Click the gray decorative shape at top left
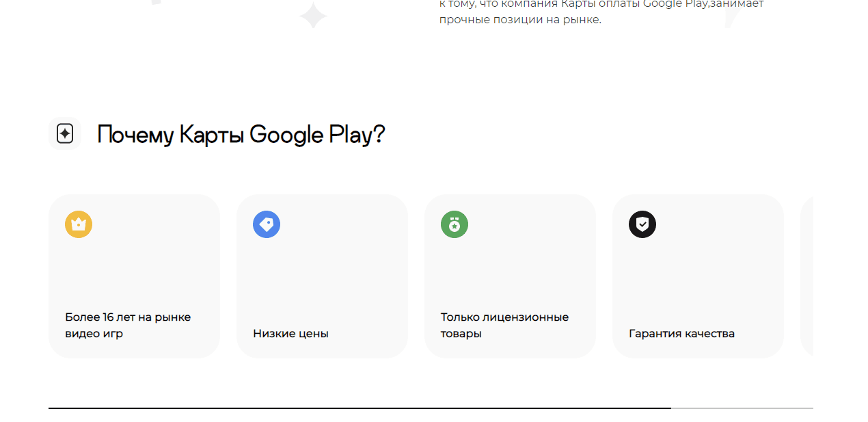 [x=157, y=3]
